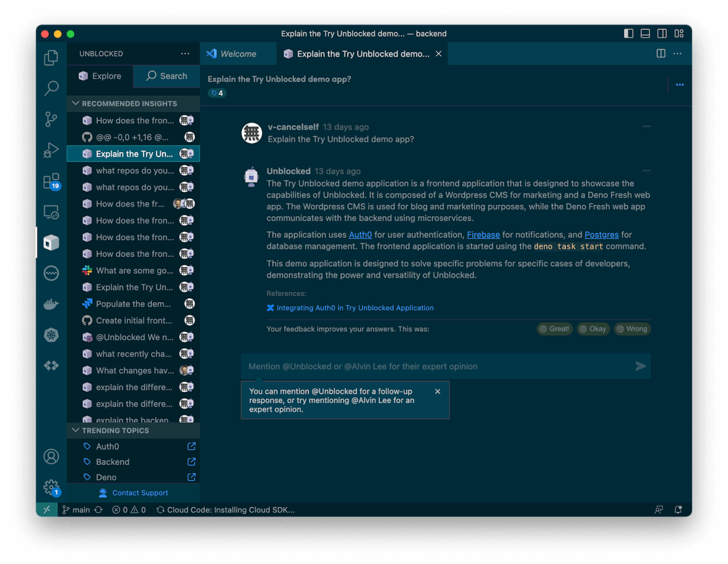Rate the answer as Wrong
Image resolution: width=728 pixels, height=564 pixels.
[x=632, y=328]
